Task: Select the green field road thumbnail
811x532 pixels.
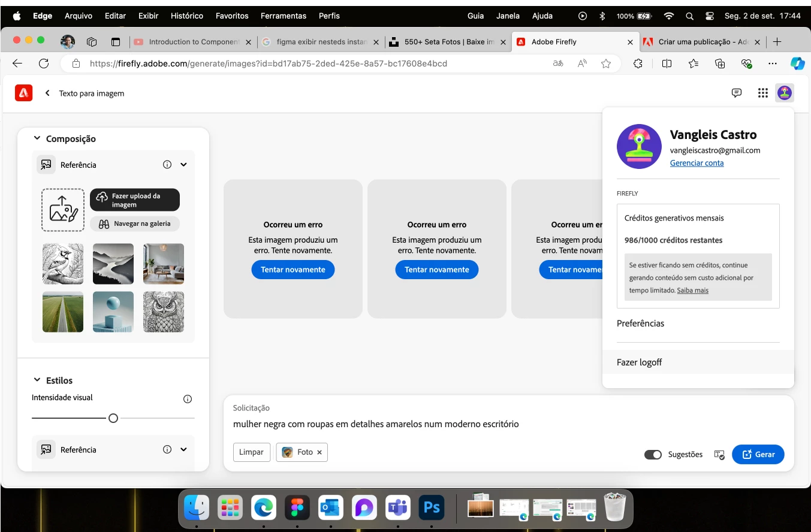Action: pos(63,312)
